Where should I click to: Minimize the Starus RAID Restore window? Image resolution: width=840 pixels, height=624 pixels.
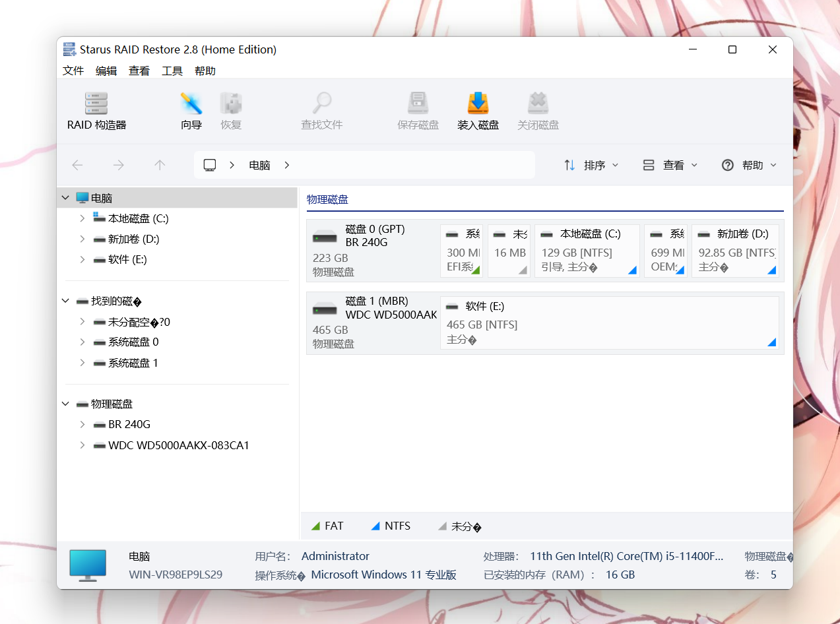(693, 49)
